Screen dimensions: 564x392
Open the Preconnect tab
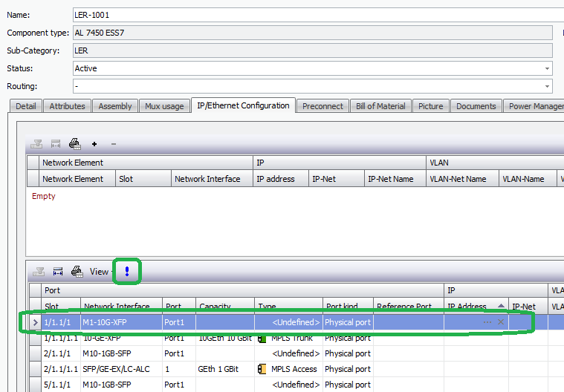click(322, 106)
